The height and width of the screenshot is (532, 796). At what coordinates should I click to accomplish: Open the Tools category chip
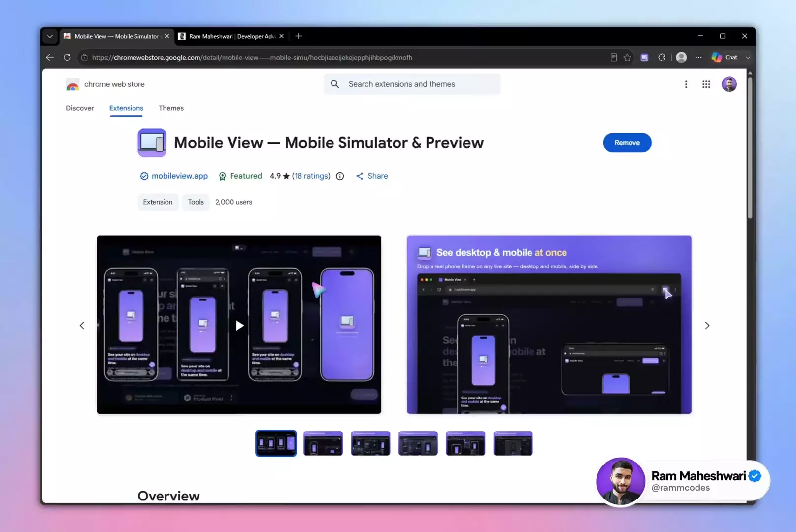click(196, 202)
